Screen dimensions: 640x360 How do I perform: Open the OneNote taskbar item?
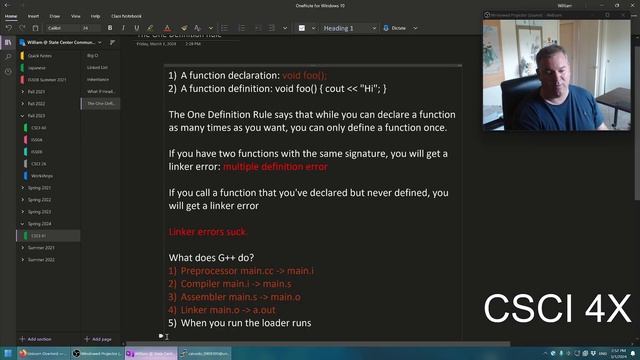(151, 353)
